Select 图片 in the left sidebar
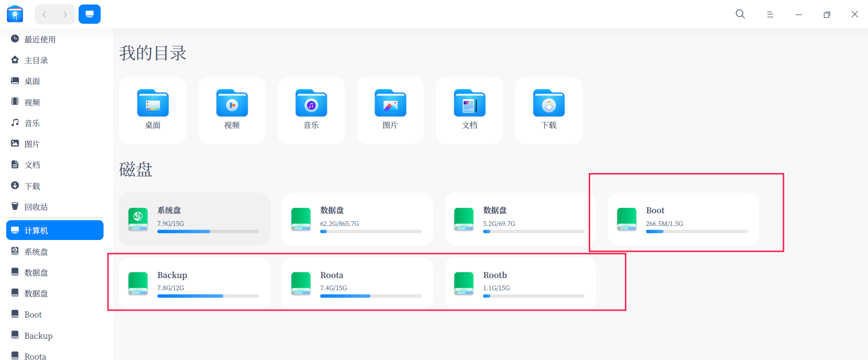 pyautogui.click(x=55, y=144)
